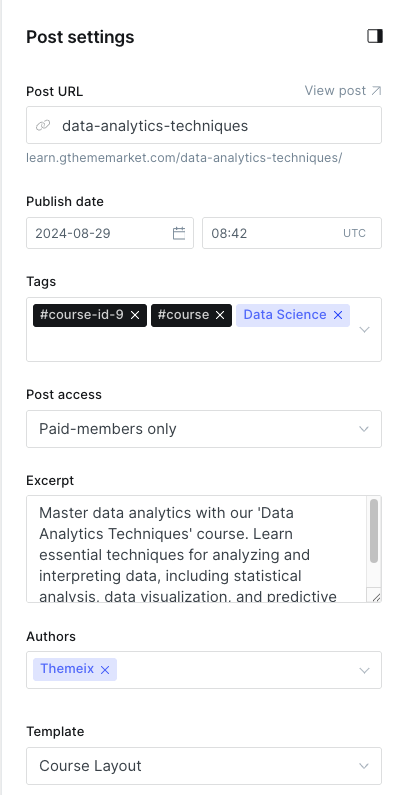Expand the Authors dropdown chevron
Viewport: 397px width, 795px height.
click(x=364, y=670)
